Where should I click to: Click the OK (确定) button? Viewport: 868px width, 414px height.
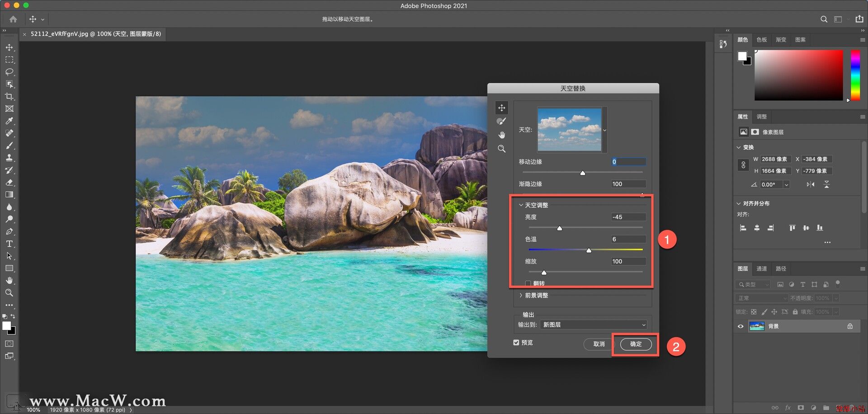coord(636,344)
